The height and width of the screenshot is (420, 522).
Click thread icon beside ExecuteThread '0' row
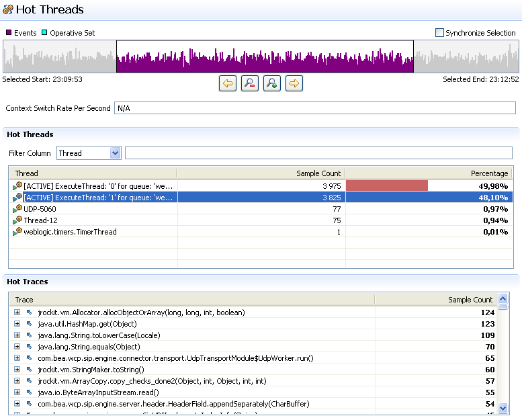17,186
